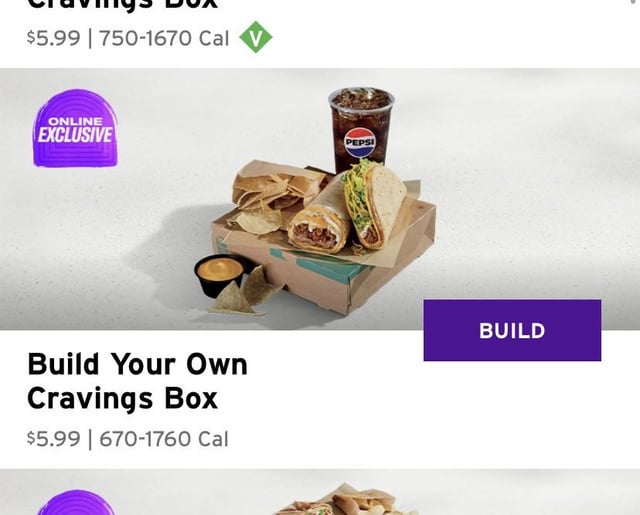The width and height of the screenshot is (640, 515).
Task: Click the Pepsi logo on the cup
Action: coord(359,142)
